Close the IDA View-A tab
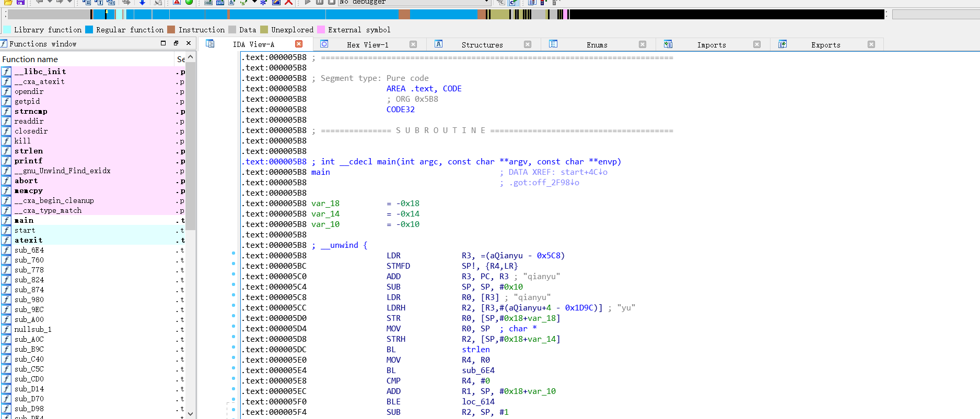 pyautogui.click(x=299, y=44)
